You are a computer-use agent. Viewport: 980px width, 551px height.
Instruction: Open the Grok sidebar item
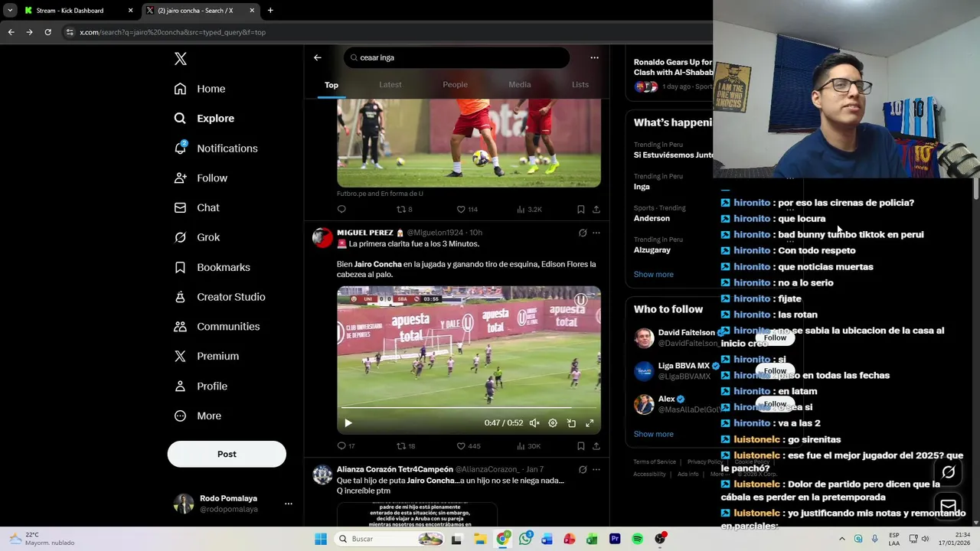[198, 237]
